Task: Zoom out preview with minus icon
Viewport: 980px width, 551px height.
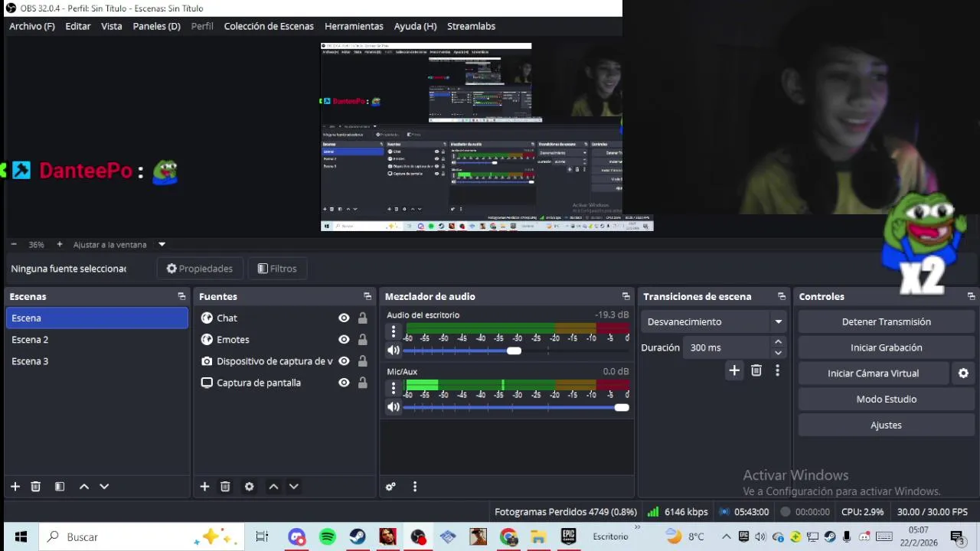Action: pyautogui.click(x=14, y=245)
